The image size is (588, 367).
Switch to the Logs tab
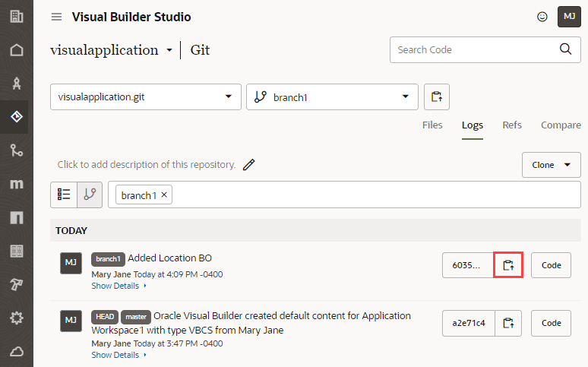coord(473,125)
